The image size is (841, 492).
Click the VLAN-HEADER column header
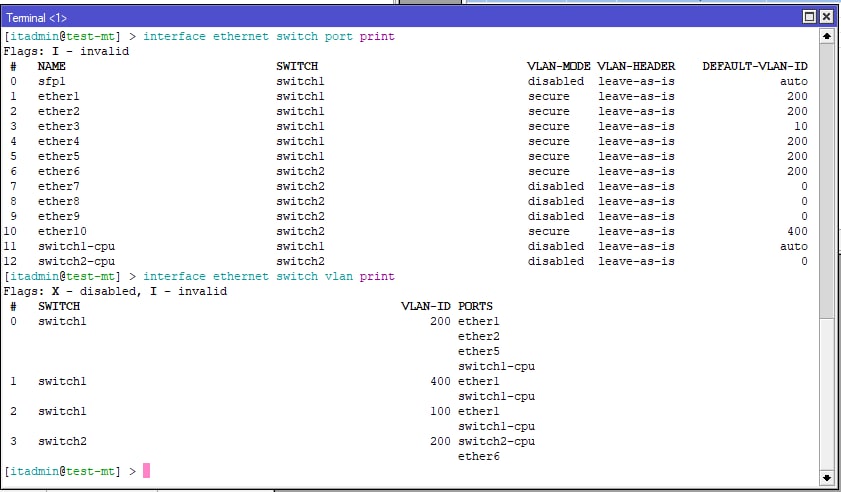coord(636,67)
